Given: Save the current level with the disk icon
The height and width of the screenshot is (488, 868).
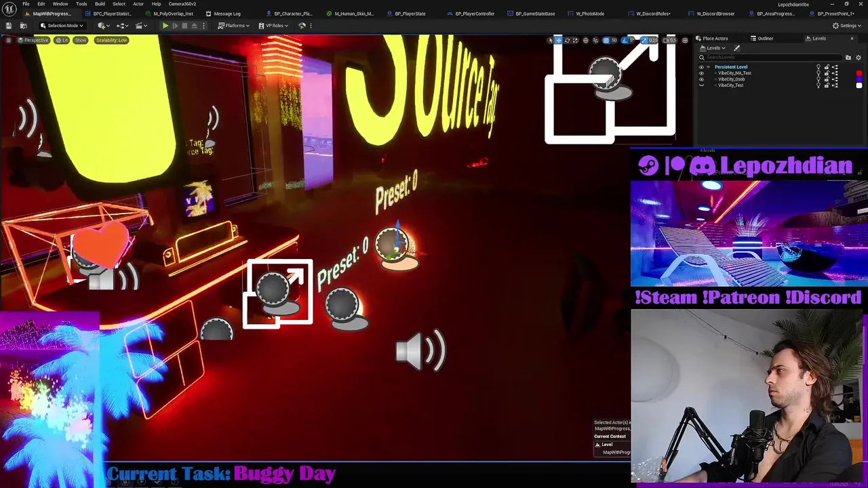Looking at the screenshot, I should pos(9,26).
